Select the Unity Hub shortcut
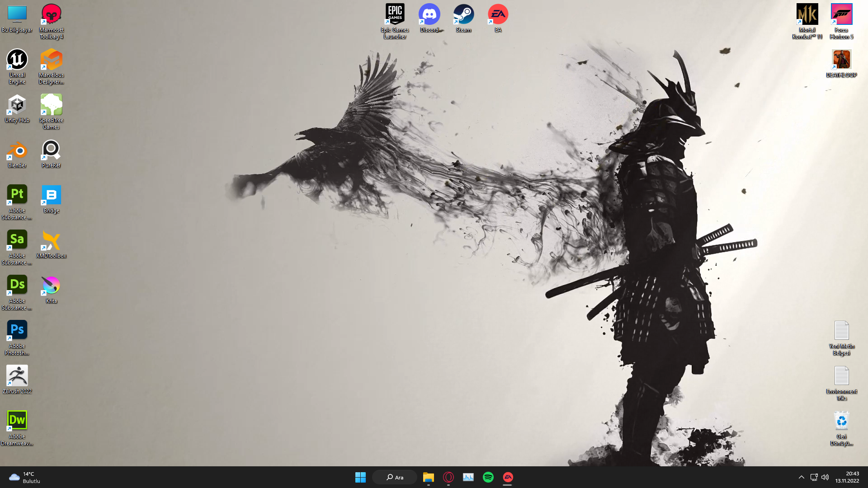The image size is (868, 488). pyautogui.click(x=17, y=108)
